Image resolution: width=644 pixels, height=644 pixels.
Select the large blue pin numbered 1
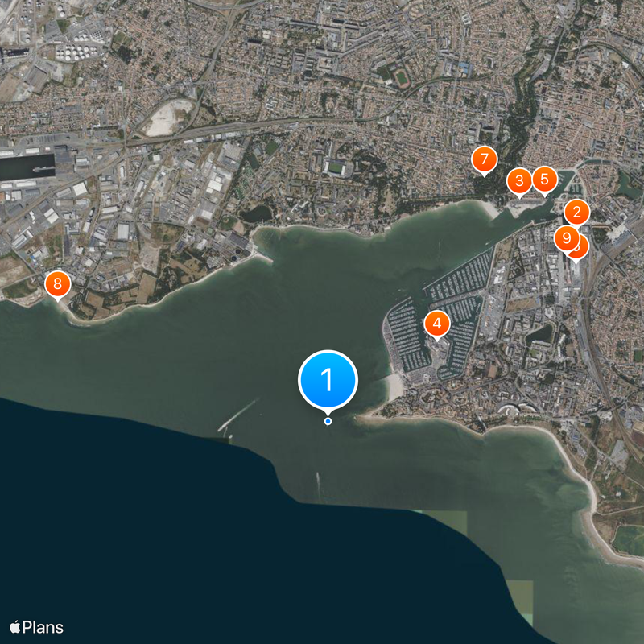328,379
